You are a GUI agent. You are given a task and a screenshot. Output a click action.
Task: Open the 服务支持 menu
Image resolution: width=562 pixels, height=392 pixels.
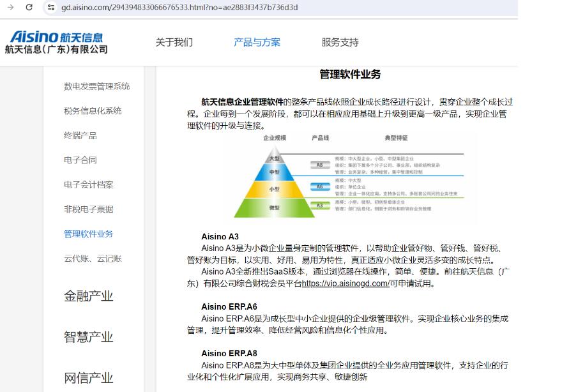[x=340, y=42]
